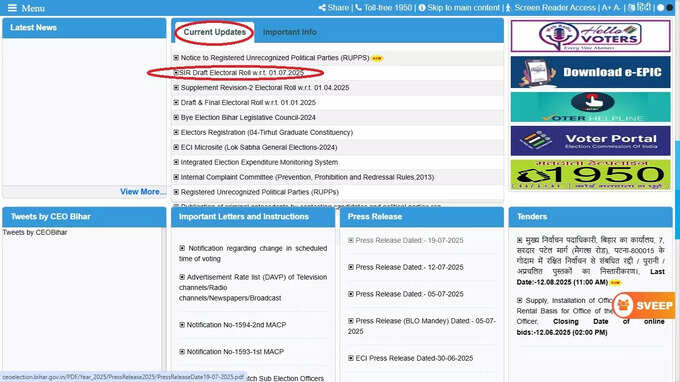
Task: Click the floating SVEEP badge
Action: click(644, 305)
